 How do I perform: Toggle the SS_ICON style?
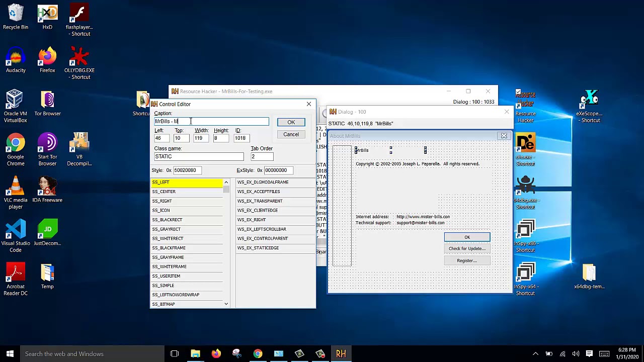[x=187, y=210]
